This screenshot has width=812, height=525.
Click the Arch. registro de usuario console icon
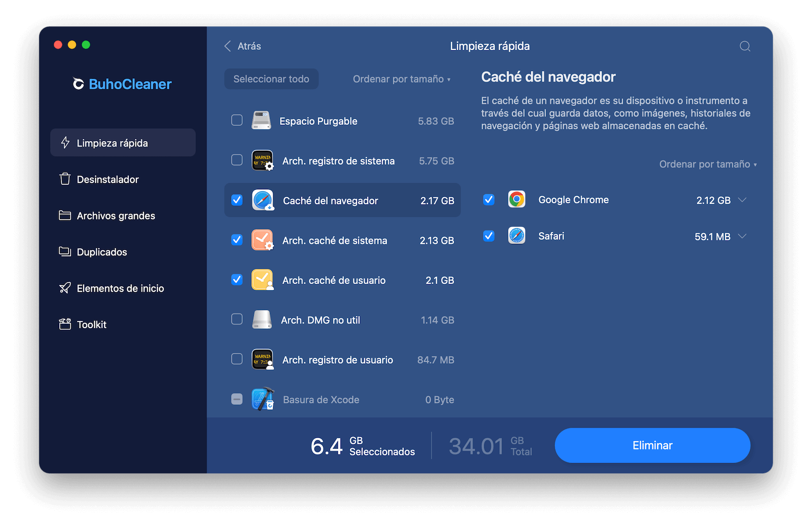coord(262,359)
